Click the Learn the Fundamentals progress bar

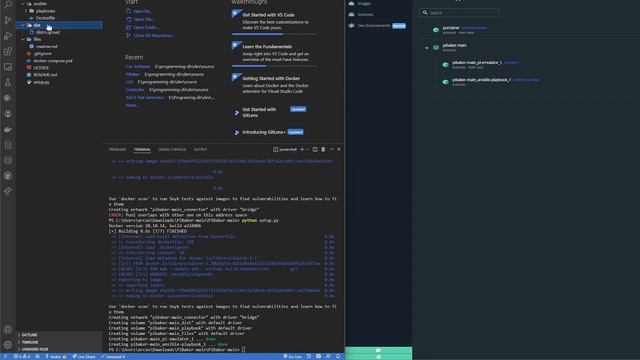point(274,66)
